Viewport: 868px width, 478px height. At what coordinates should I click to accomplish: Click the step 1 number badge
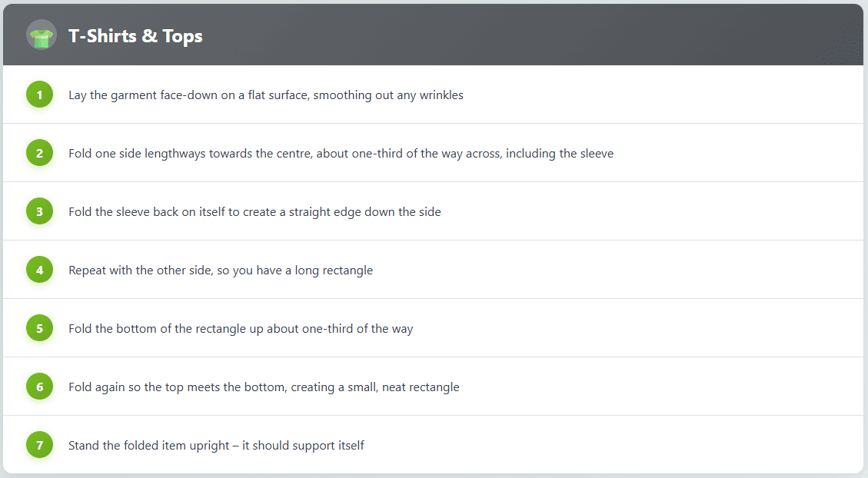click(39, 95)
